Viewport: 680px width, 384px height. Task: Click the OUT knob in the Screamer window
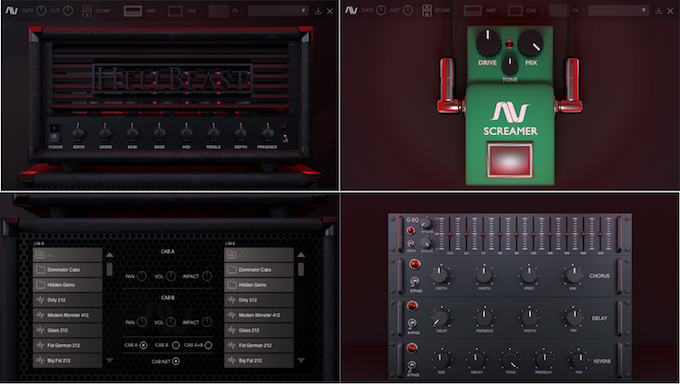coord(408,10)
